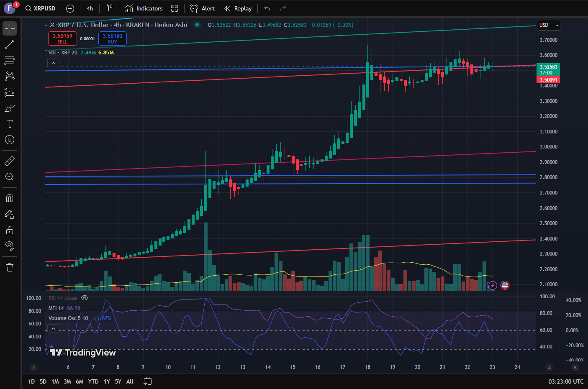Viewport: 588px width, 389px height.
Task: Click the red 3.50091 price label
Action: [548, 80]
